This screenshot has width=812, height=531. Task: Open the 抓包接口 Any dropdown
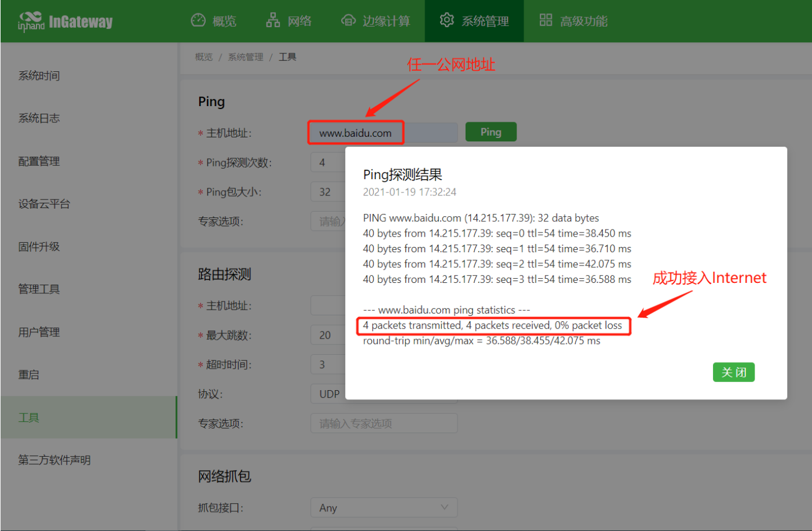click(x=384, y=508)
